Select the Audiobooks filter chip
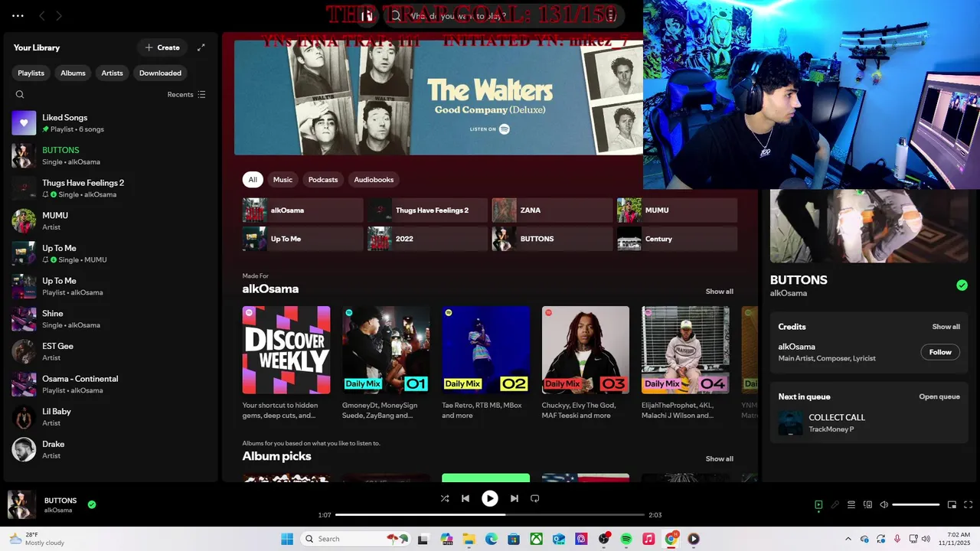This screenshot has width=980, height=551. pyautogui.click(x=374, y=179)
